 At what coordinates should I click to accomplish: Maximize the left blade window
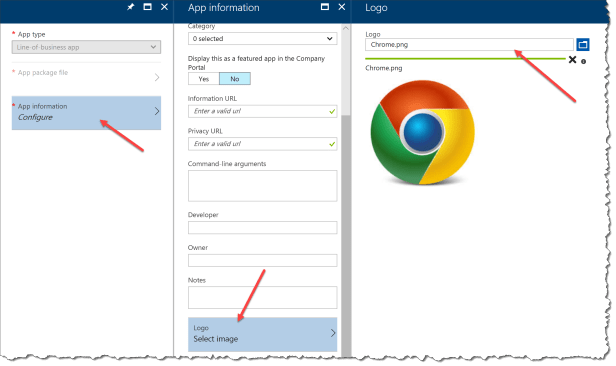(147, 7)
